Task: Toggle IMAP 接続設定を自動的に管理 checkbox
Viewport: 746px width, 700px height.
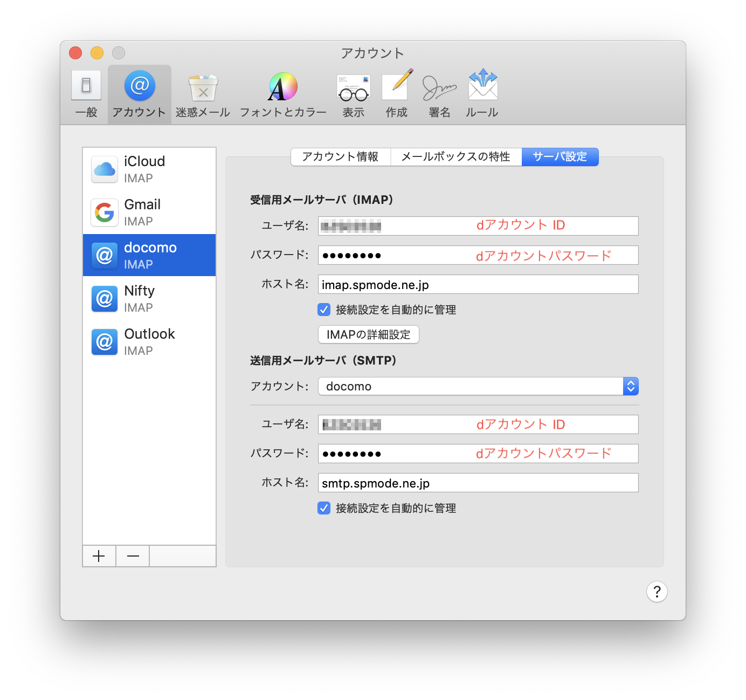Action: (324, 310)
